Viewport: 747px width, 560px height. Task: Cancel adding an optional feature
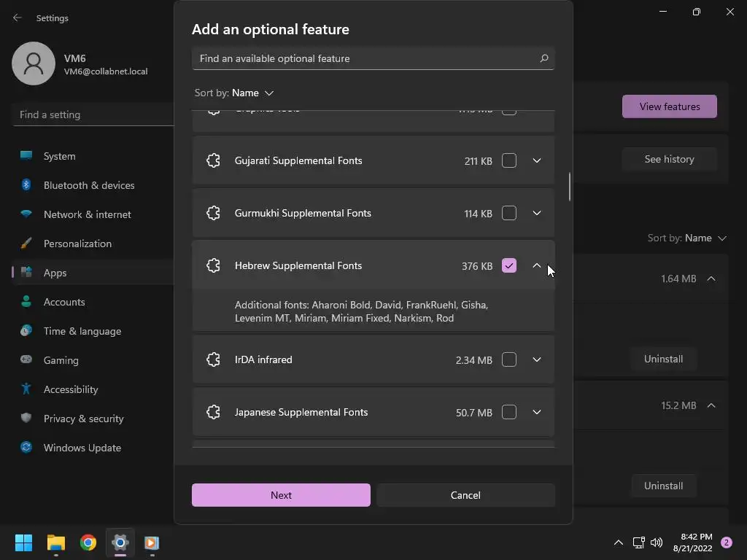click(465, 495)
